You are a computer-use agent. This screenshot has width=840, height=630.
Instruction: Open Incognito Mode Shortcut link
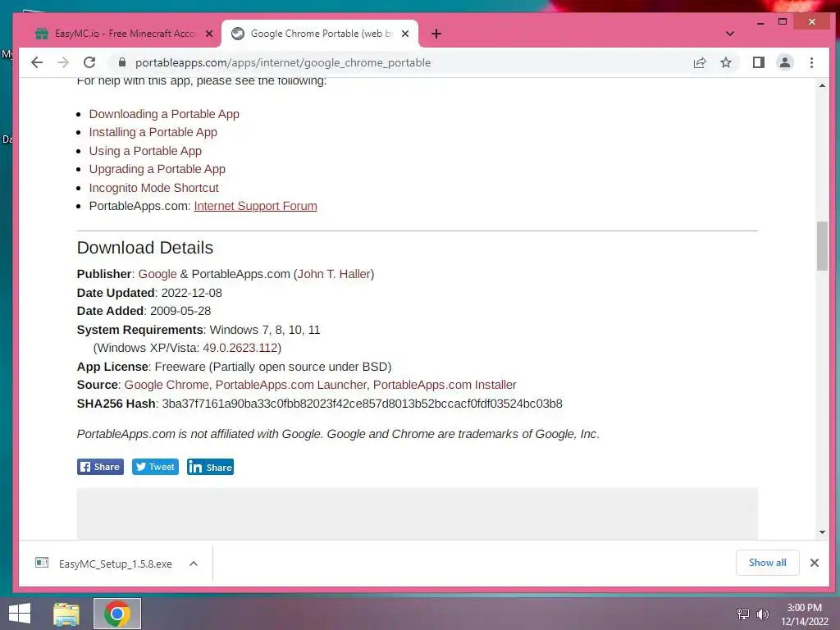[153, 188]
